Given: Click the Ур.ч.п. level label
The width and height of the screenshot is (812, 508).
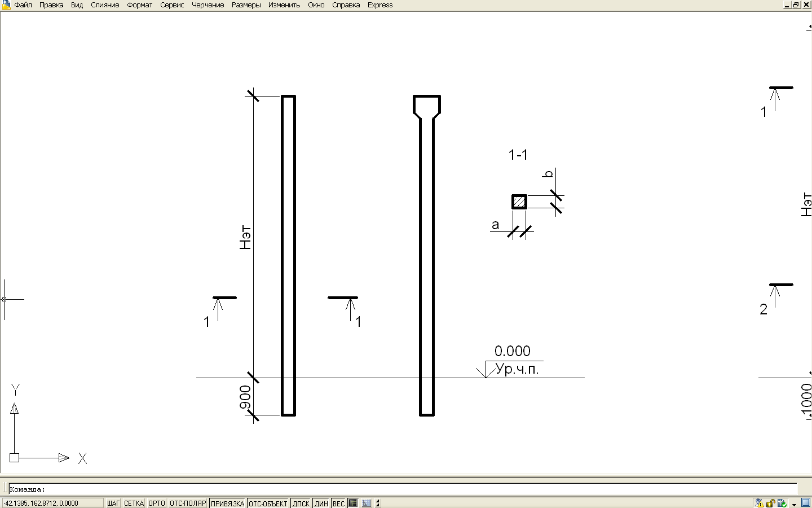Looking at the screenshot, I should [x=517, y=370].
